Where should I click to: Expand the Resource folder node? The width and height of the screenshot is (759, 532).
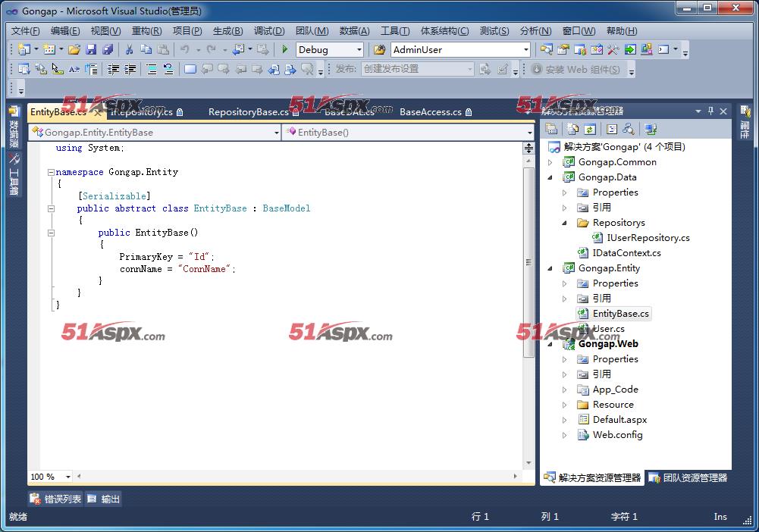pos(564,405)
